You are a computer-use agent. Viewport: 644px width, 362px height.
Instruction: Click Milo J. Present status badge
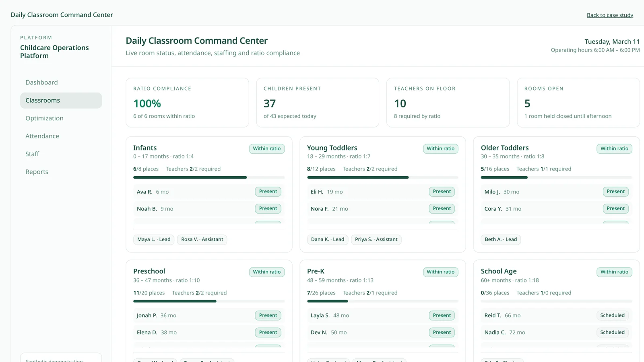(616, 191)
